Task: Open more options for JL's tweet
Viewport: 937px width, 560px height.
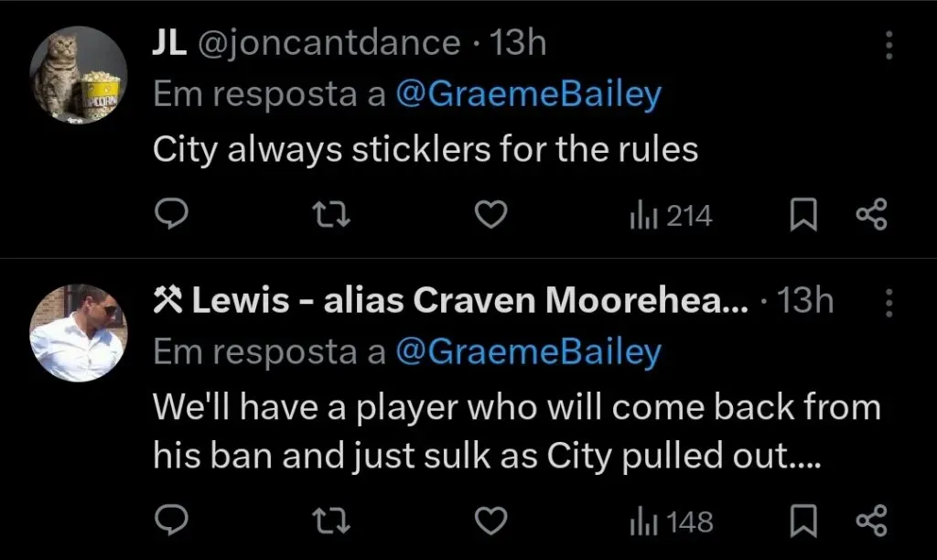Action: (887, 45)
